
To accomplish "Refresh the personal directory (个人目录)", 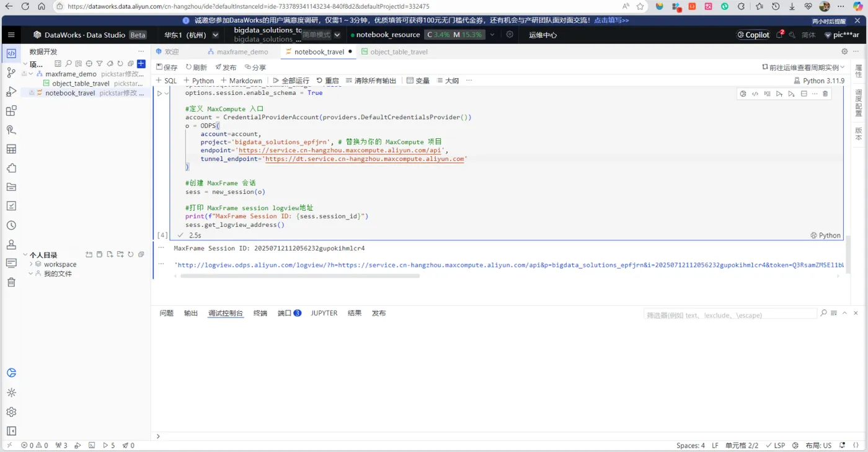I will 130,255.
